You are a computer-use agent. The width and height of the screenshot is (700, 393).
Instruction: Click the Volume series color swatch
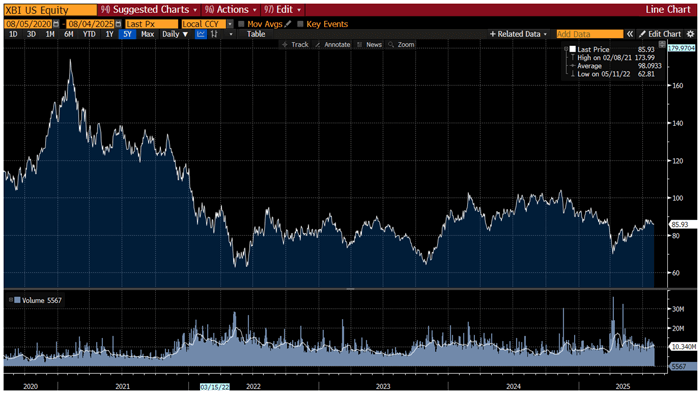[x=17, y=300]
